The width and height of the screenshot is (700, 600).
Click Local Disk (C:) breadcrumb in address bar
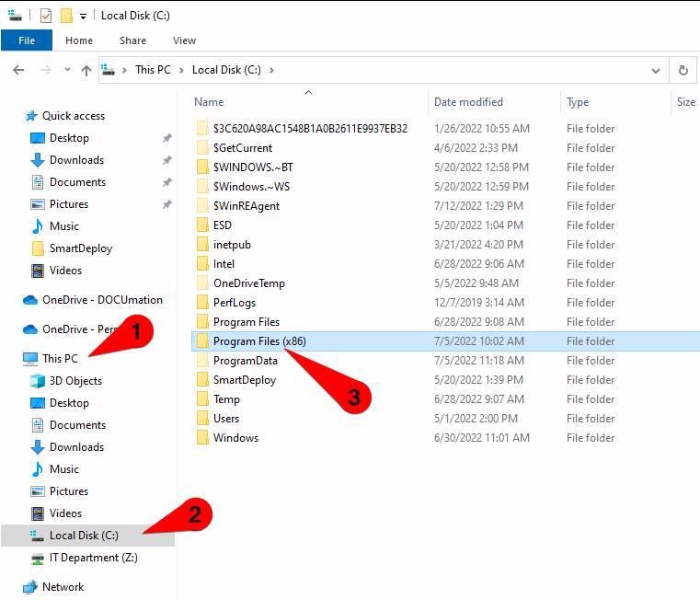pyautogui.click(x=226, y=70)
